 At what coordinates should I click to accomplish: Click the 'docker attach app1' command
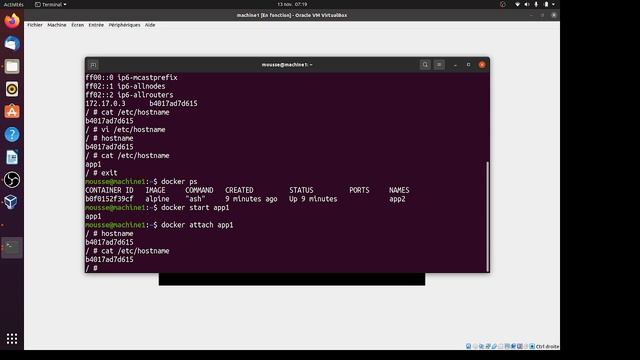[x=197, y=225]
